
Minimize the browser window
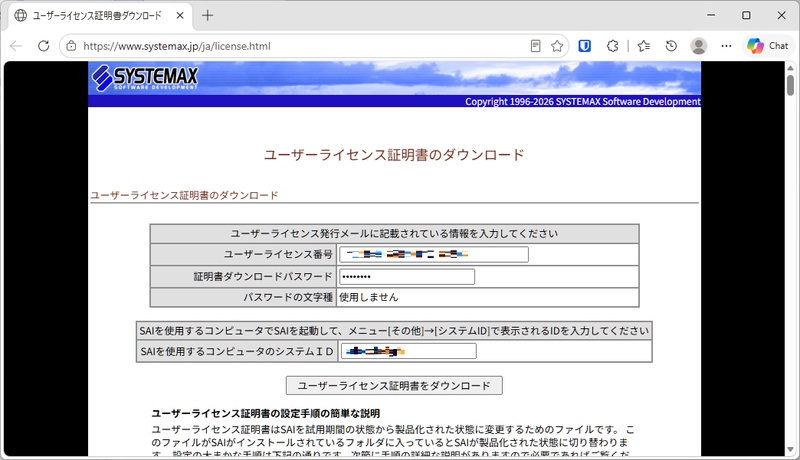coord(711,15)
